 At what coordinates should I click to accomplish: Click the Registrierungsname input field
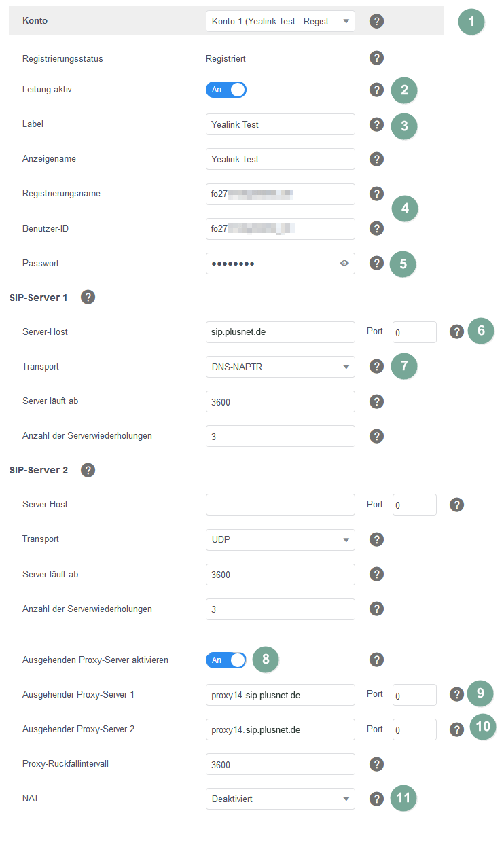(x=280, y=194)
